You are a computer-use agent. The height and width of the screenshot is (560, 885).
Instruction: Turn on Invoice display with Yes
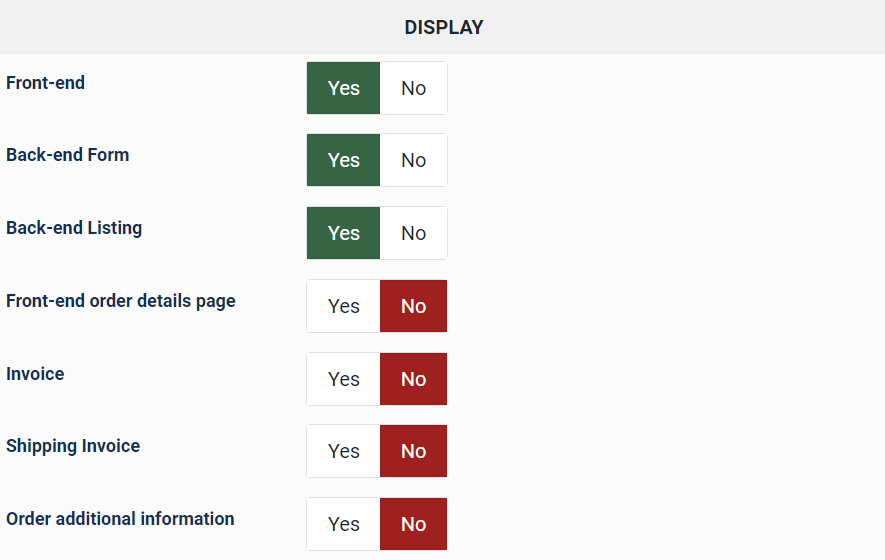(x=343, y=379)
